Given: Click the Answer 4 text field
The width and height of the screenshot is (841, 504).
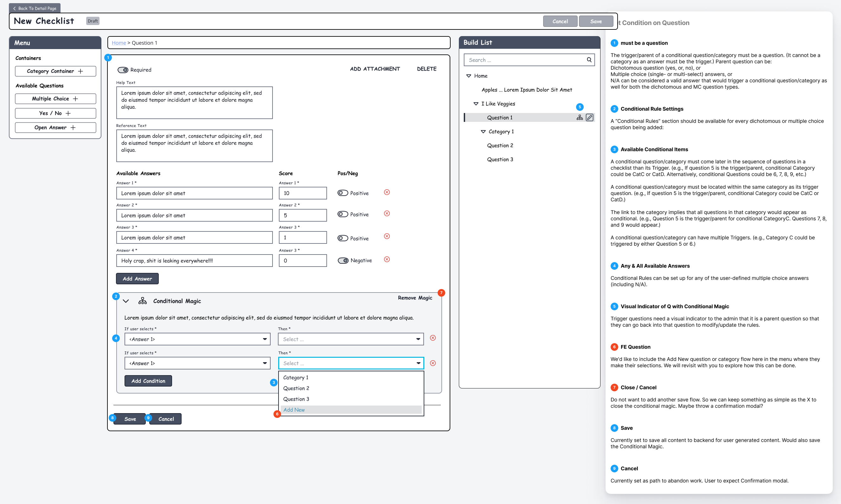Looking at the screenshot, I should pyautogui.click(x=194, y=261).
